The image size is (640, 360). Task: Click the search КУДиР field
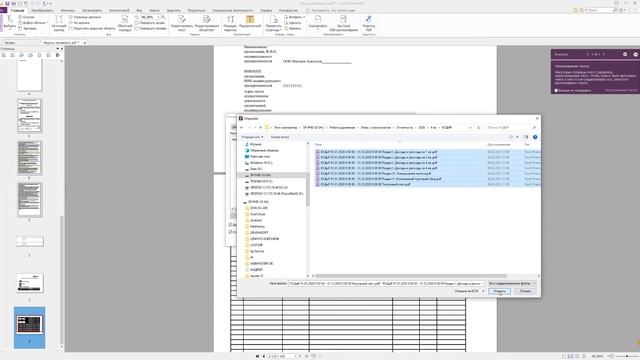(510, 127)
